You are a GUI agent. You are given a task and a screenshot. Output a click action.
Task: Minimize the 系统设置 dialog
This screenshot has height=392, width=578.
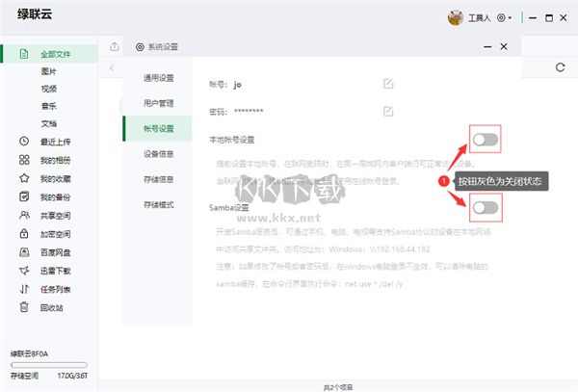pyautogui.click(x=487, y=47)
